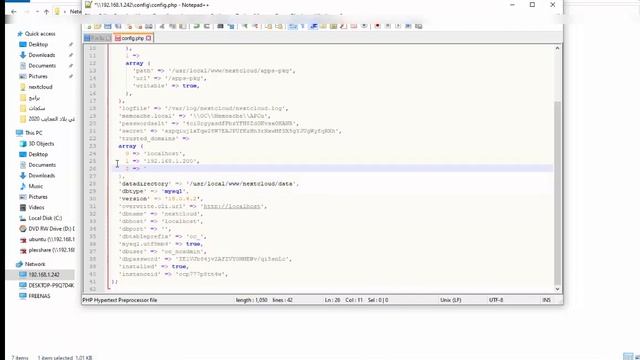Viewport: 640px width, 360px height.
Task: Open the ubuntu network drive entry
Action: (x=51, y=239)
